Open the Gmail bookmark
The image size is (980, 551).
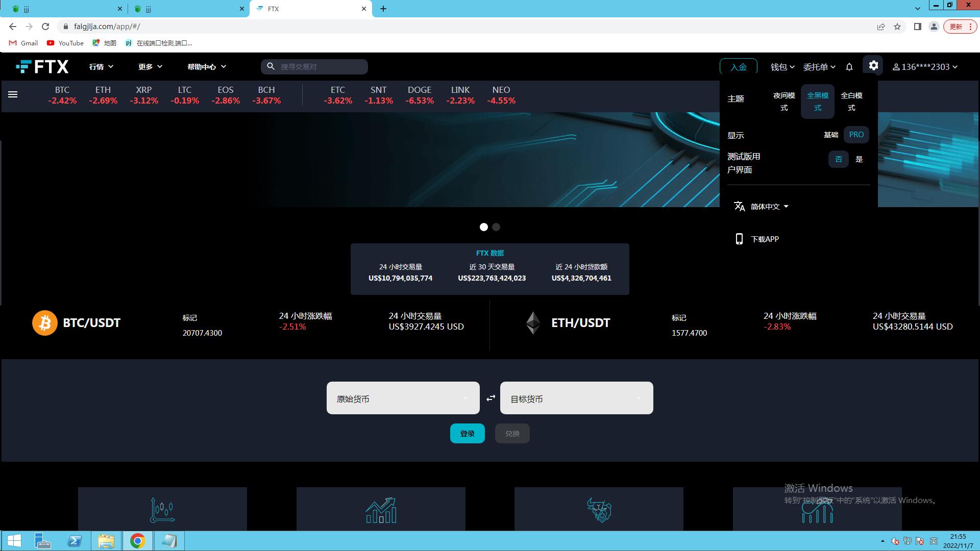click(23, 43)
